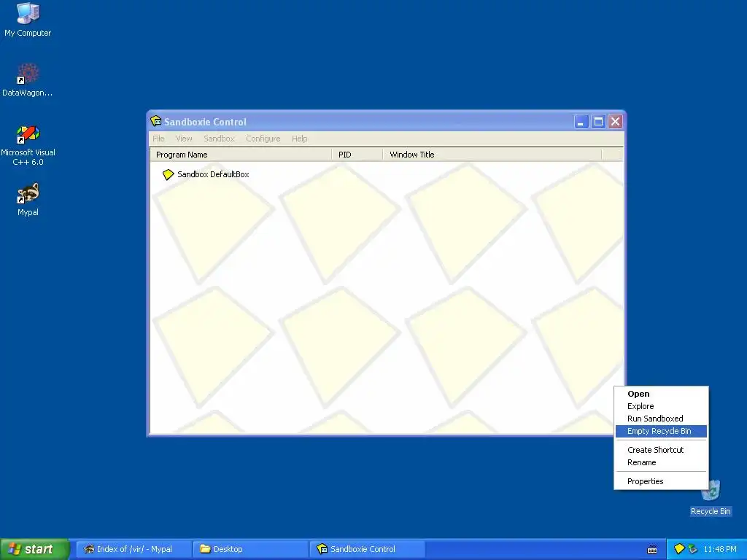
Task: Open the Windows start button
Action: tap(35, 549)
